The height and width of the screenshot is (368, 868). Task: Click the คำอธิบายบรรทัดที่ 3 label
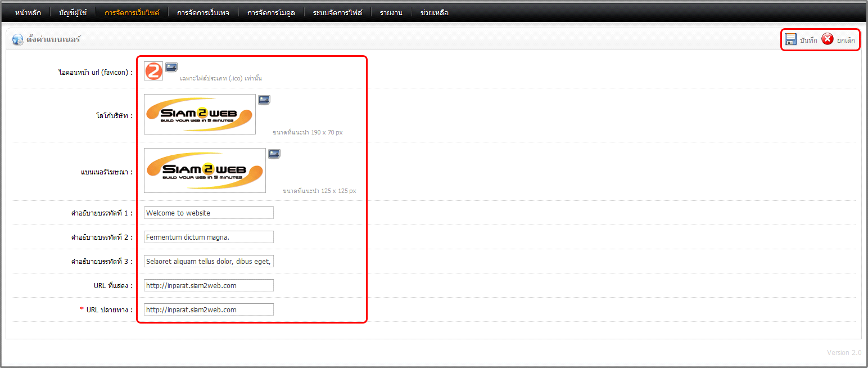click(102, 262)
